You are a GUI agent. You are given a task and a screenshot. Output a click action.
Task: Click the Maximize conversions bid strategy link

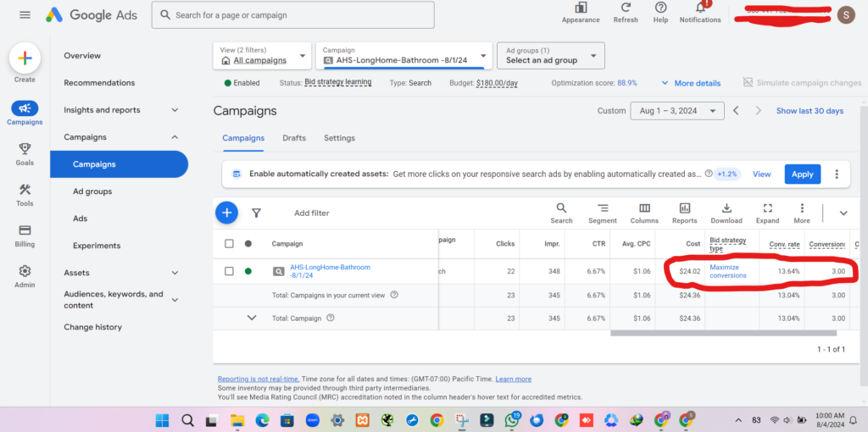pos(728,271)
